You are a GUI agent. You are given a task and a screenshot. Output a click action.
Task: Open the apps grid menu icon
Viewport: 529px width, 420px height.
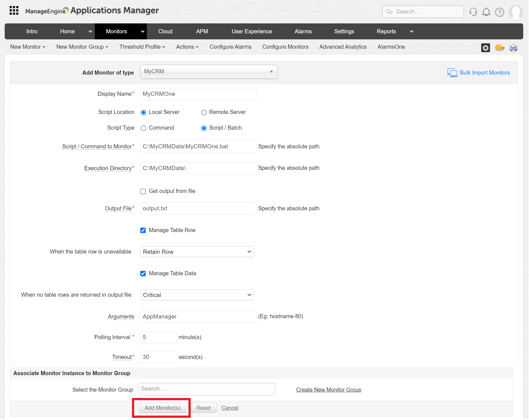(x=14, y=11)
